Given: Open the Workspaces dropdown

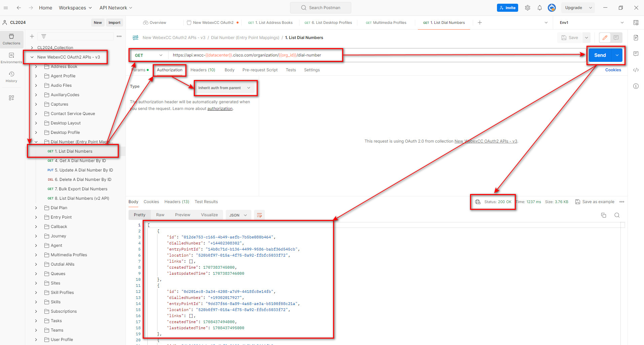Looking at the screenshot, I should point(75,8).
